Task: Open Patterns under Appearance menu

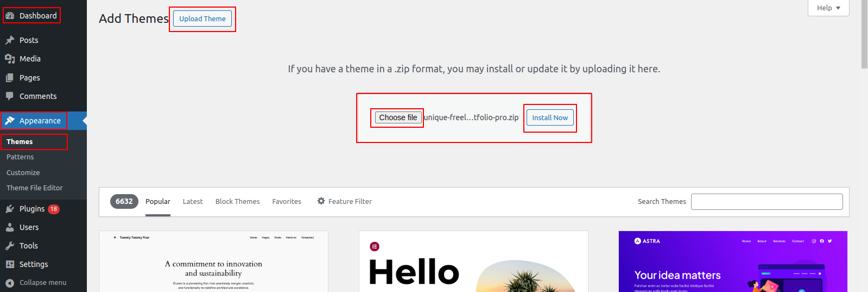Action: (x=20, y=157)
